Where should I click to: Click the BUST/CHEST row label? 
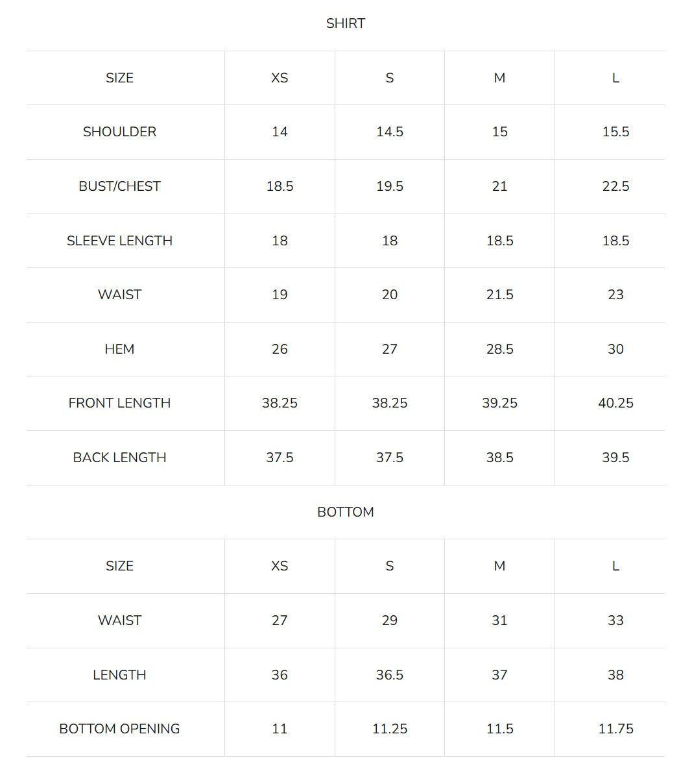(x=119, y=186)
